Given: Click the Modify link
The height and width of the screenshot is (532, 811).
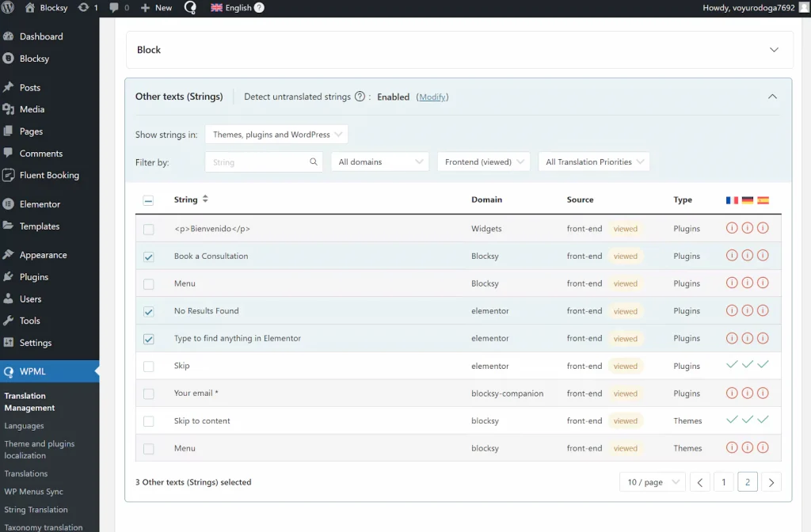Looking at the screenshot, I should point(432,97).
